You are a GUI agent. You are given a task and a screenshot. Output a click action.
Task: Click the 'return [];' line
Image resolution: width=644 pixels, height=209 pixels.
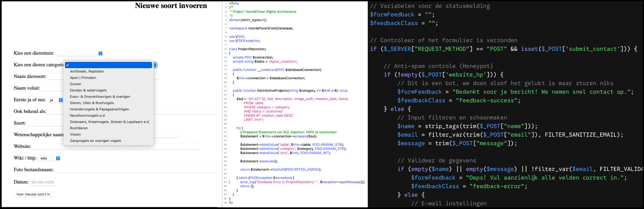pos(247,186)
